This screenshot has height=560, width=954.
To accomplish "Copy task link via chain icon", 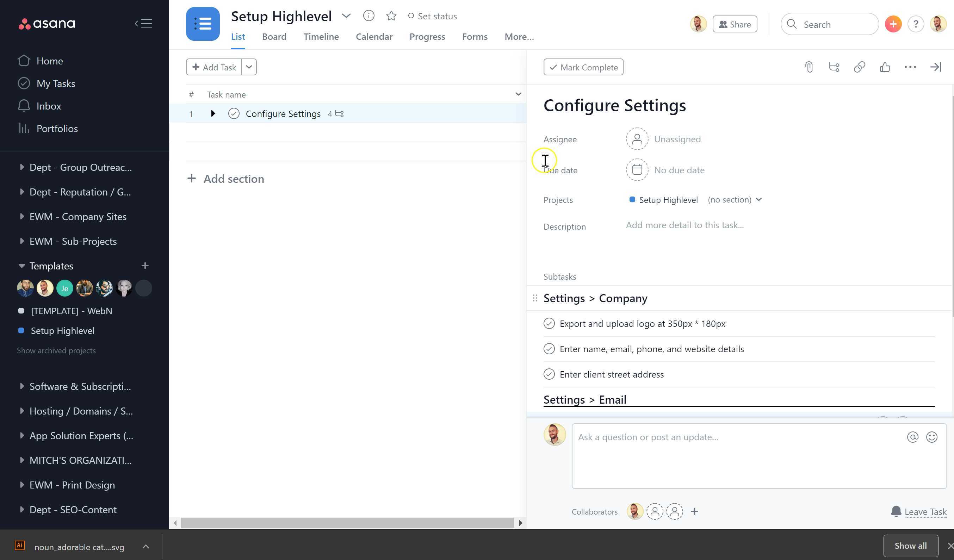I will 859,67.
